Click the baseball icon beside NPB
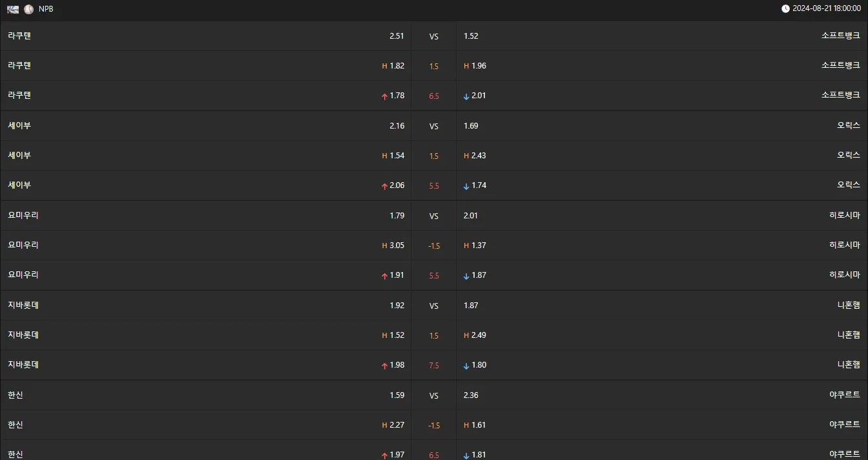The height and width of the screenshot is (460, 868). coord(28,9)
